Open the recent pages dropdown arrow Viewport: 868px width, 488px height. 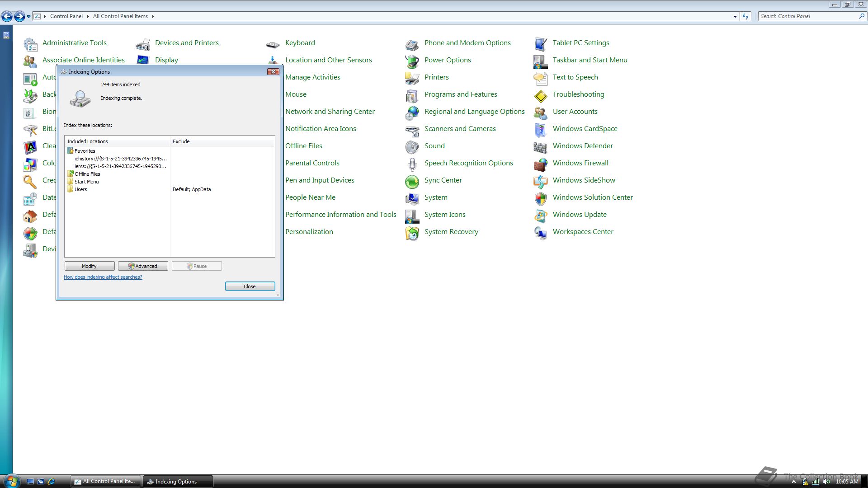coord(28,17)
